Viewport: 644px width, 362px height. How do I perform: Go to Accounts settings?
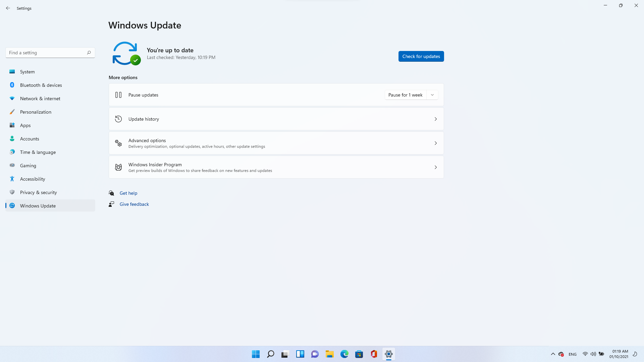(x=50, y=139)
